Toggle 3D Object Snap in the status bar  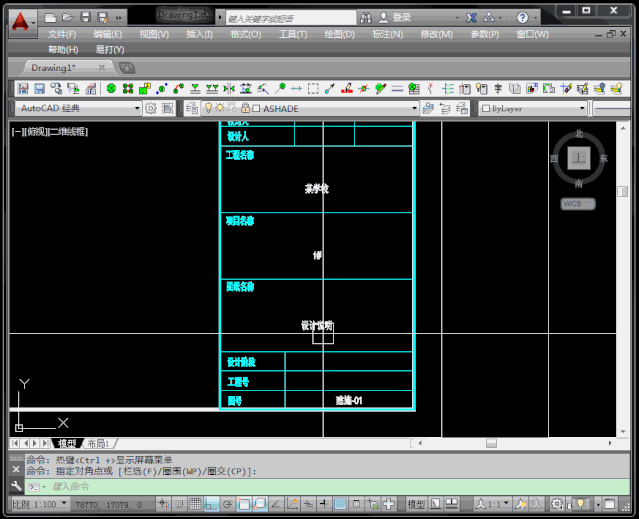260,504
